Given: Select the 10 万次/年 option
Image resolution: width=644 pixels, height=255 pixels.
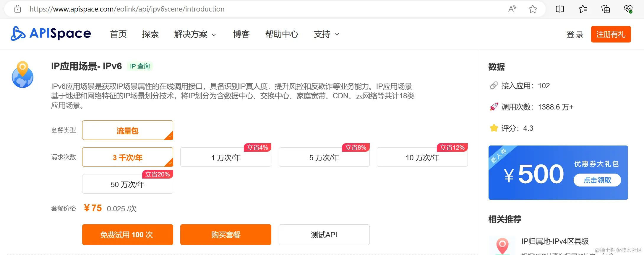Looking at the screenshot, I should pos(422,157).
